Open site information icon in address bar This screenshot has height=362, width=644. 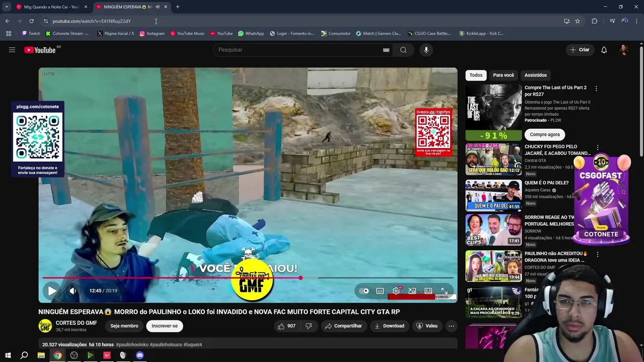tap(46, 21)
